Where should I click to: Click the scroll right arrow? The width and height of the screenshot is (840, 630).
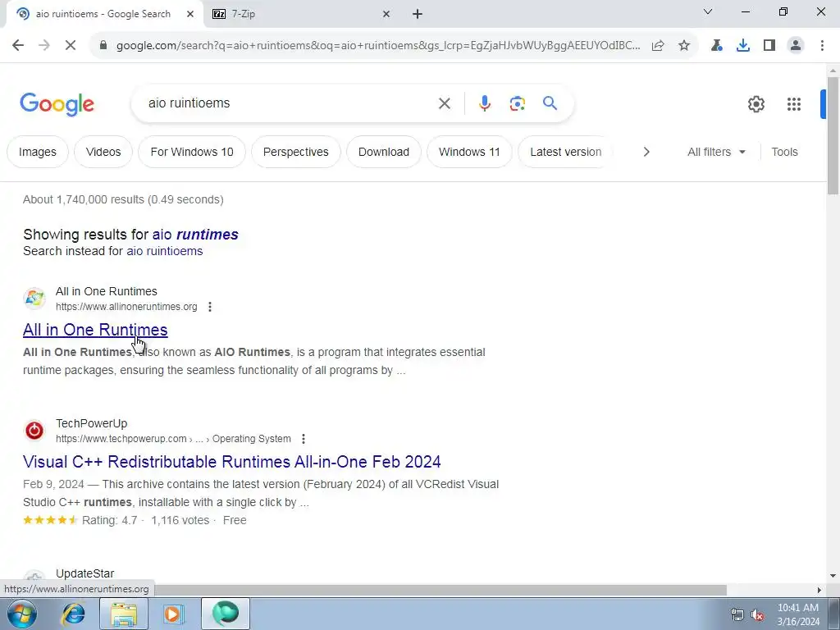[x=819, y=590]
